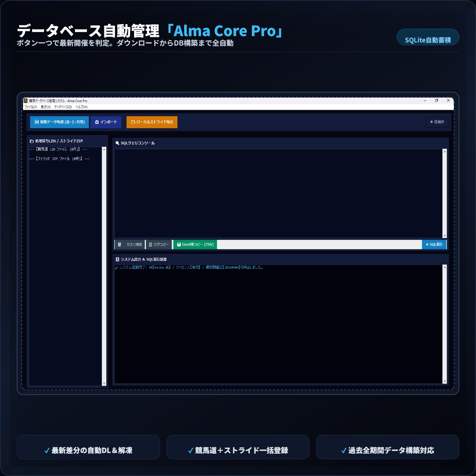Viewport: 476px width, 476px height.
Task: Click the システム出力 document icon
Action: (117, 259)
